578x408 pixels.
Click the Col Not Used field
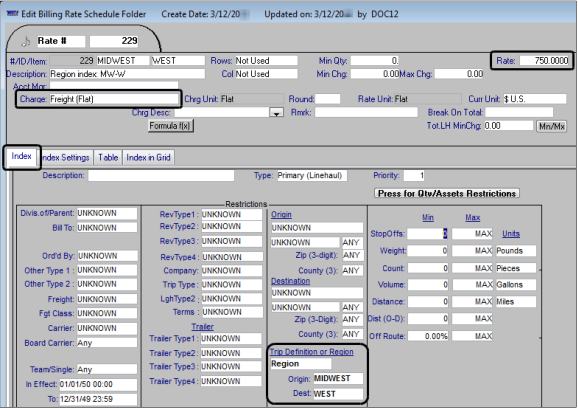266,74
